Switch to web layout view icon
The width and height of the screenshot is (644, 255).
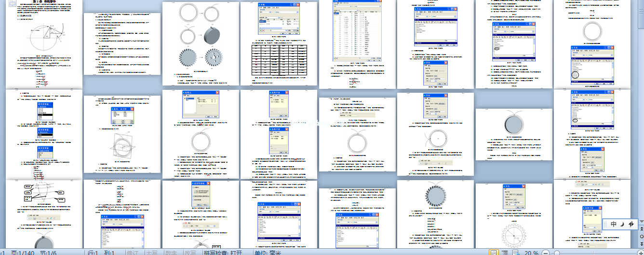515,253
